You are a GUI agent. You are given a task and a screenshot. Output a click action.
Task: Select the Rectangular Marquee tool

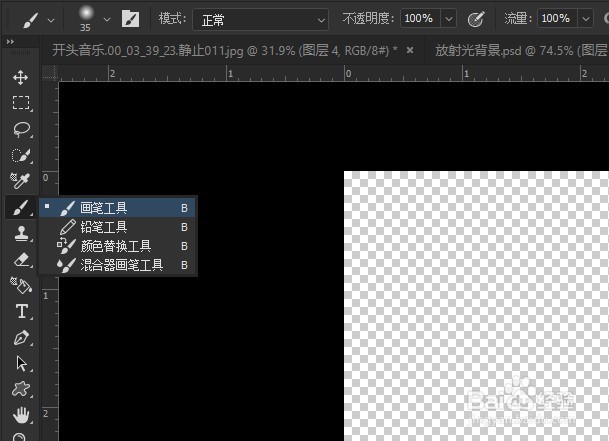point(21,103)
